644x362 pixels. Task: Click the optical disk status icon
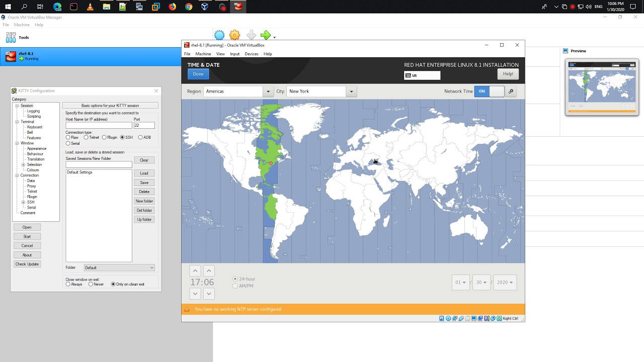tap(448, 318)
